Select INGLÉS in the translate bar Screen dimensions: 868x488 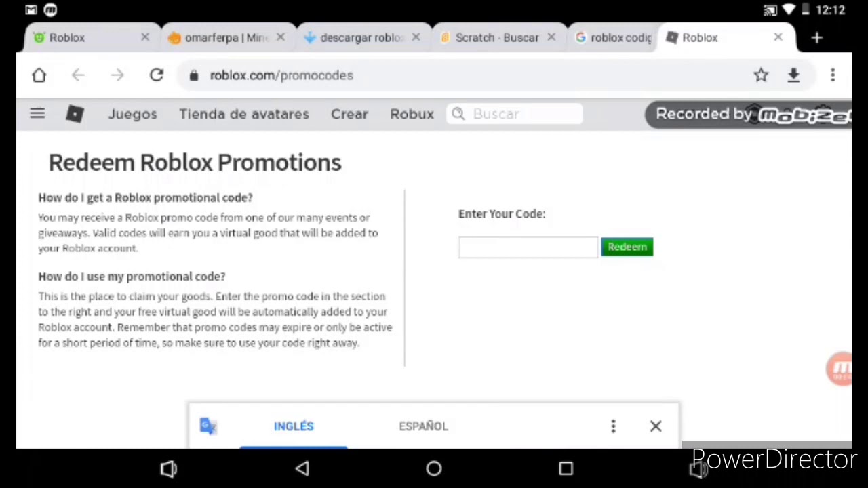click(294, 426)
